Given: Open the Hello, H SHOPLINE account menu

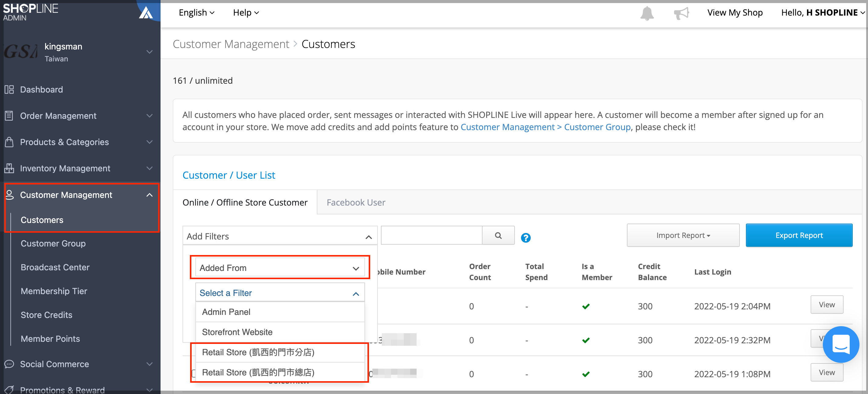Looking at the screenshot, I should pos(823,13).
